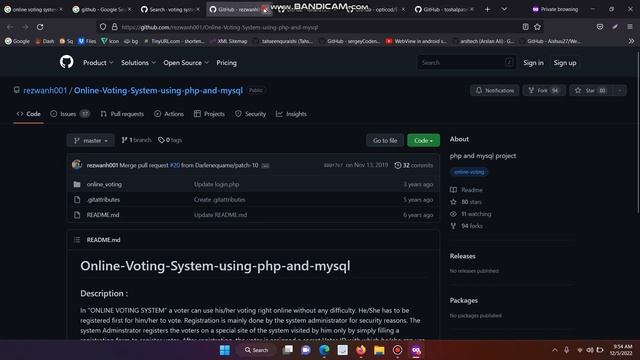The height and width of the screenshot is (360, 640).
Task: Click the Go to file button
Action: (x=385, y=140)
